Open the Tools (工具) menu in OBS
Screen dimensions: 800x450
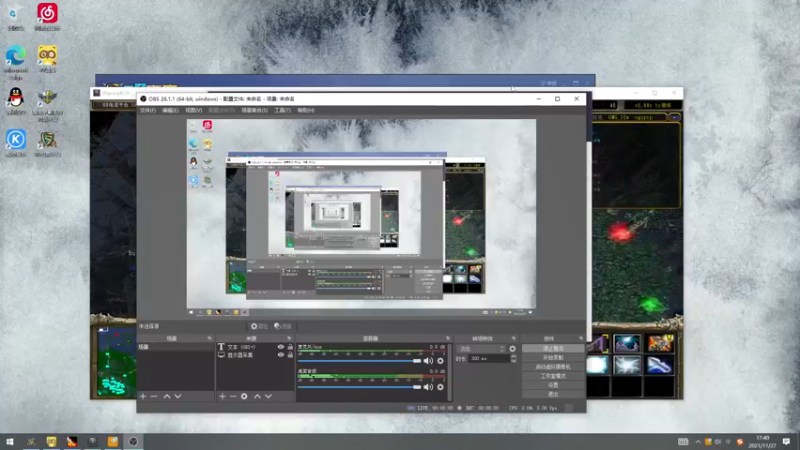pos(282,110)
